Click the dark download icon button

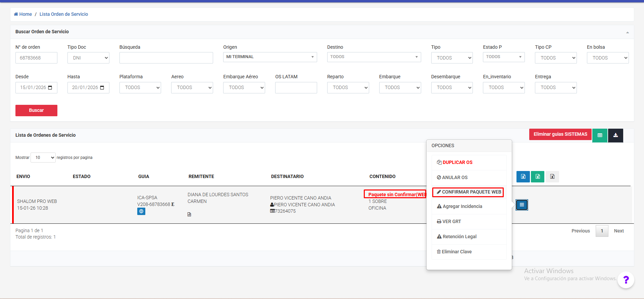[x=615, y=135]
